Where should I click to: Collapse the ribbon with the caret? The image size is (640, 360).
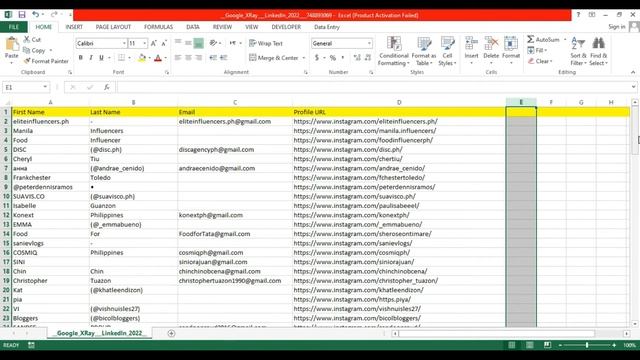pyautogui.click(x=633, y=72)
